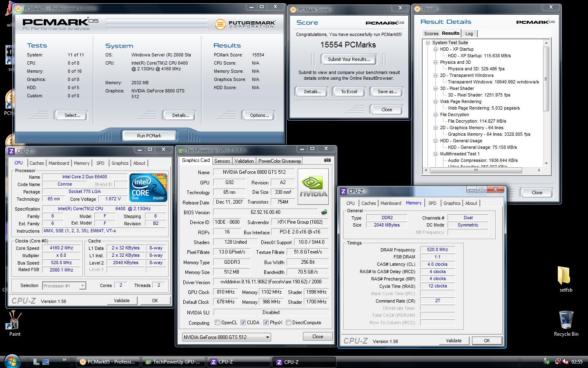Open the SPD tab in the CPU-Z Memory window
This screenshot has width=588, height=368.
click(432, 203)
